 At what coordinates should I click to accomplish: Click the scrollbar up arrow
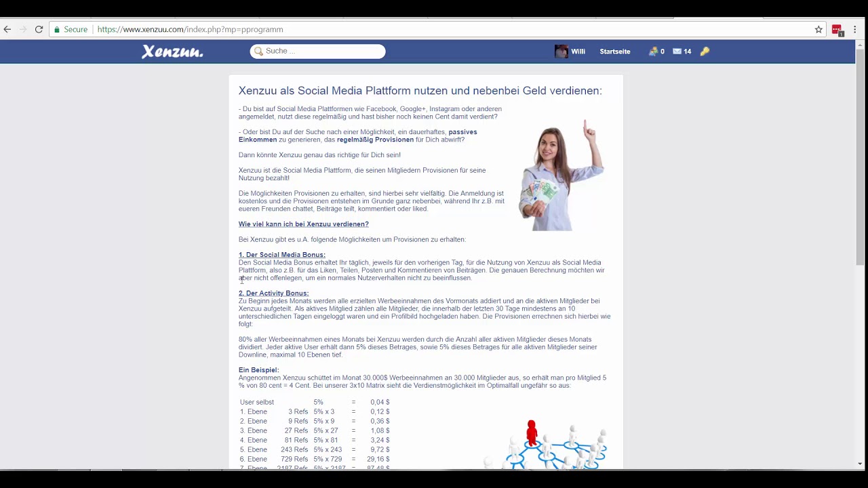pyautogui.click(x=860, y=45)
